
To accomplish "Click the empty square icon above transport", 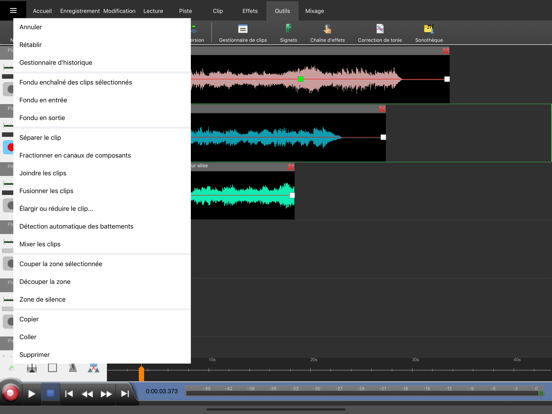I will click(52, 368).
